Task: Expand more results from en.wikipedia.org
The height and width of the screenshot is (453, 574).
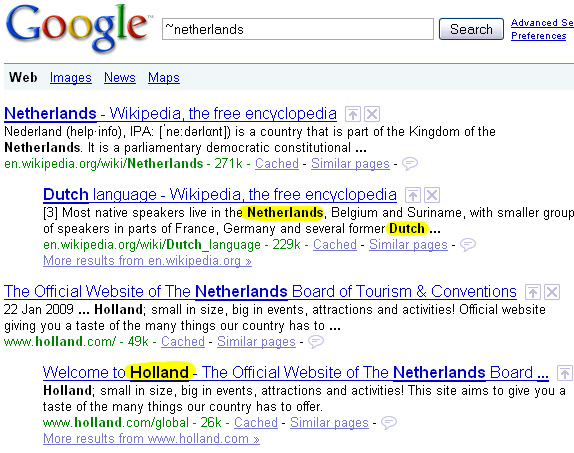Action: pos(147,261)
